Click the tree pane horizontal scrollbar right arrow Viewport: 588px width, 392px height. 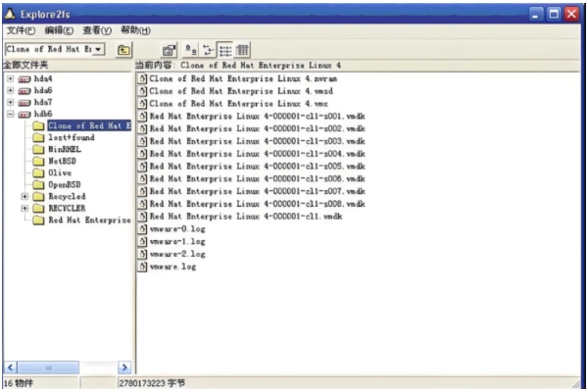point(124,367)
